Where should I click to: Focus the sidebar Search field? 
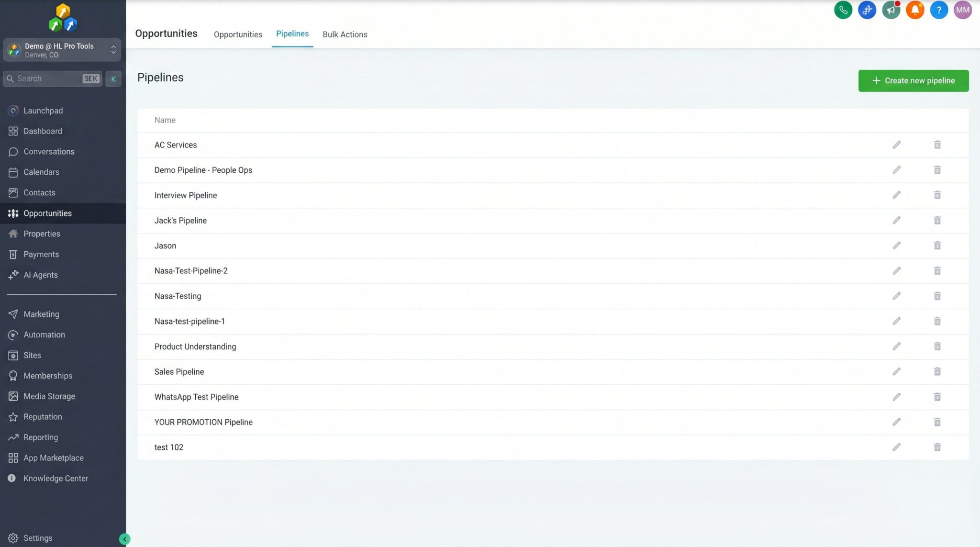[53, 78]
